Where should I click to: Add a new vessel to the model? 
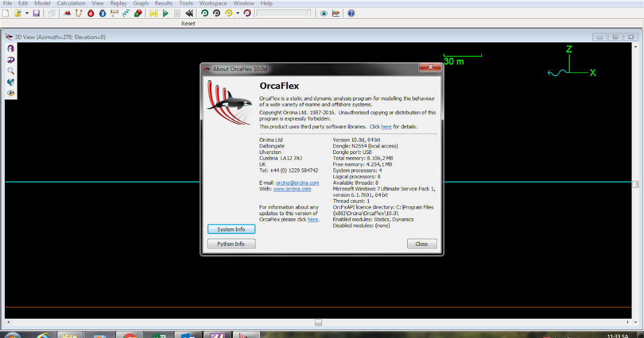pos(67,13)
